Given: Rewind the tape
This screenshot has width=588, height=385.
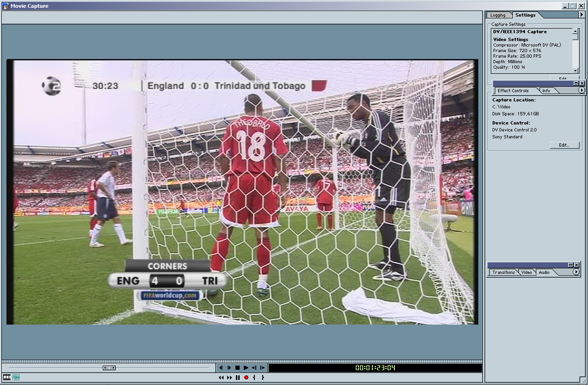Looking at the screenshot, I should [x=221, y=378].
